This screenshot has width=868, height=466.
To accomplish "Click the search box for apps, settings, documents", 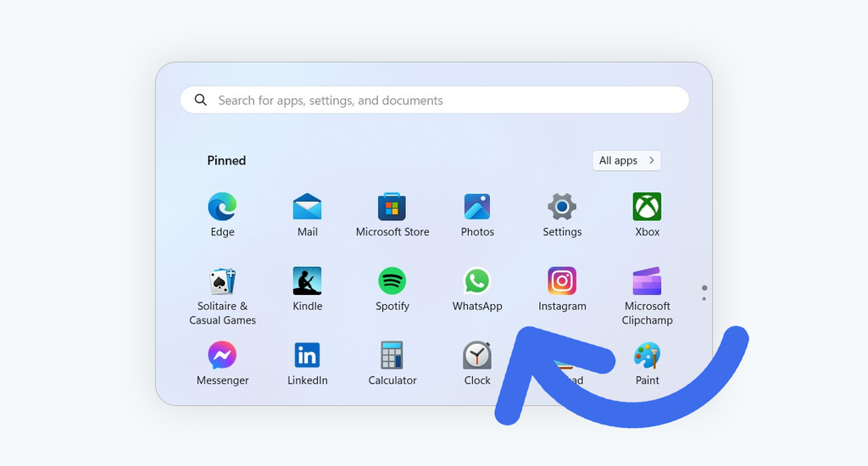I will (434, 100).
